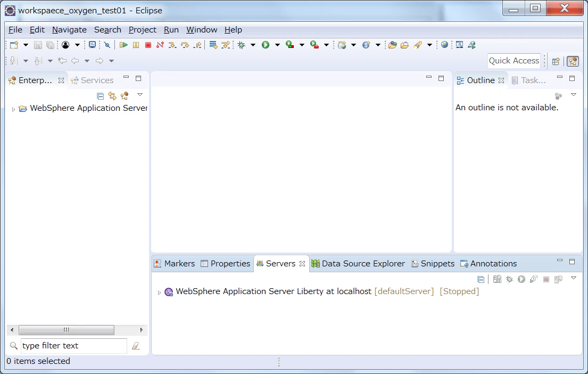Switch to the Snippets tab
The width and height of the screenshot is (588, 374).
[433, 264]
